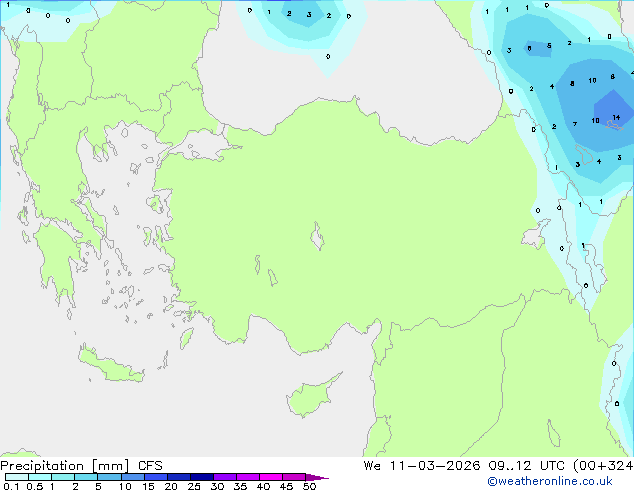Open the weatheronline.co.uk copyright link
The height and width of the screenshot is (490, 634).
[550, 481]
